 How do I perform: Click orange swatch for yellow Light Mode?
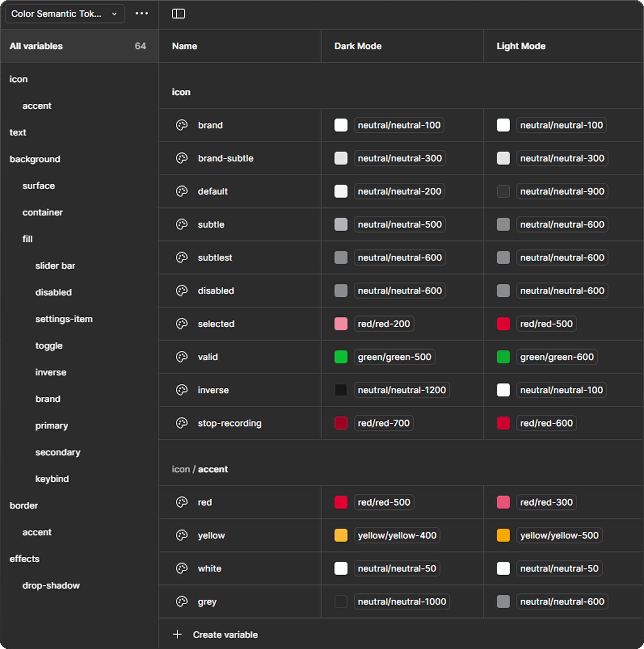(503, 535)
